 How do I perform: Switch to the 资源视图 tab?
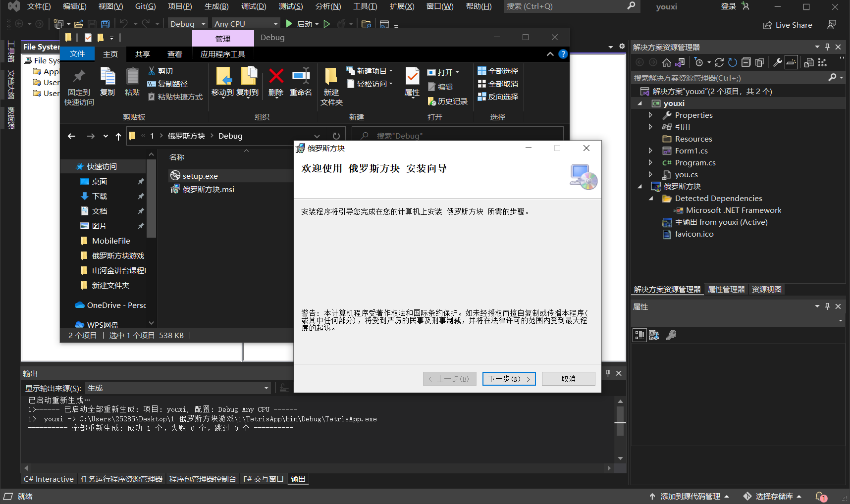point(767,289)
